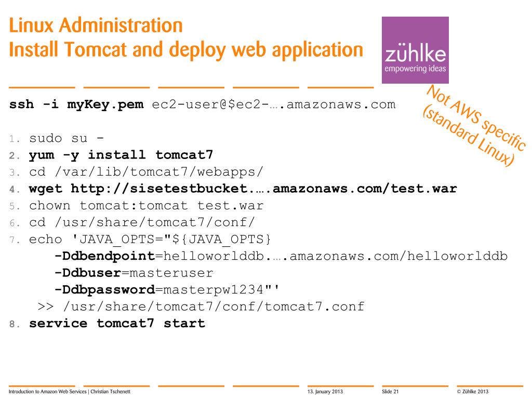Image resolution: width=532 pixels, height=399 pixels.
Task: Click 'ec2-user@$ec2-….amazonaws.com' host text
Action: pyautogui.click(x=273, y=104)
